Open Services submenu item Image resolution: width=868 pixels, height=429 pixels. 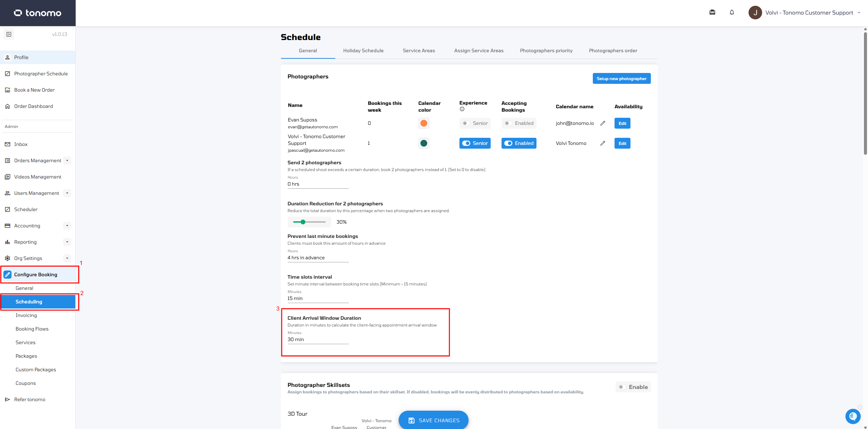click(25, 342)
